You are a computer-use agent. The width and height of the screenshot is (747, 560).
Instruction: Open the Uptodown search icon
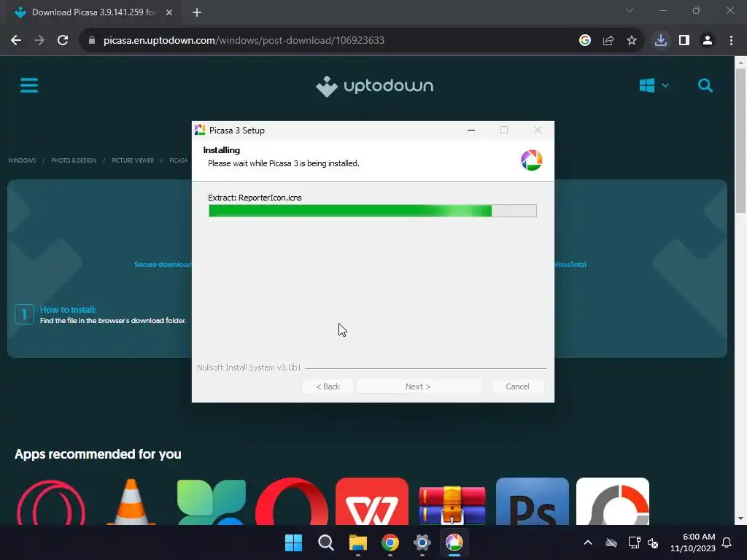pos(705,86)
